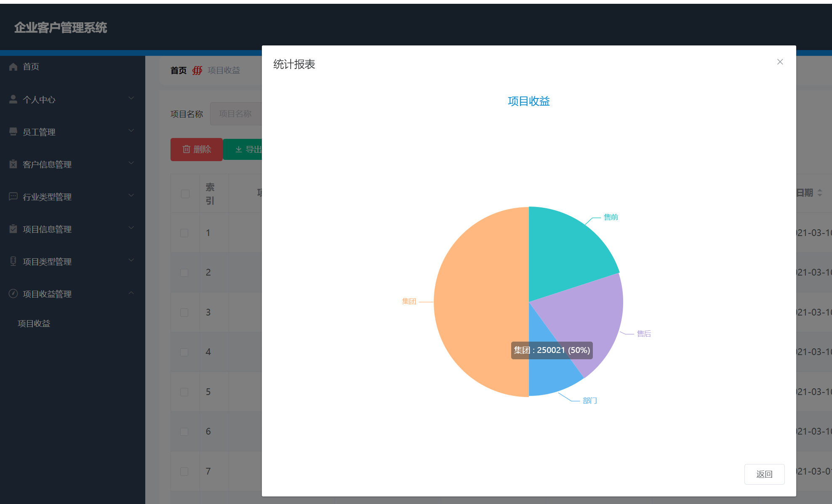The width and height of the screenshot is (832, 504).
Task: Click the 员工管理 sidebar icon
Action: click(13, 132)
